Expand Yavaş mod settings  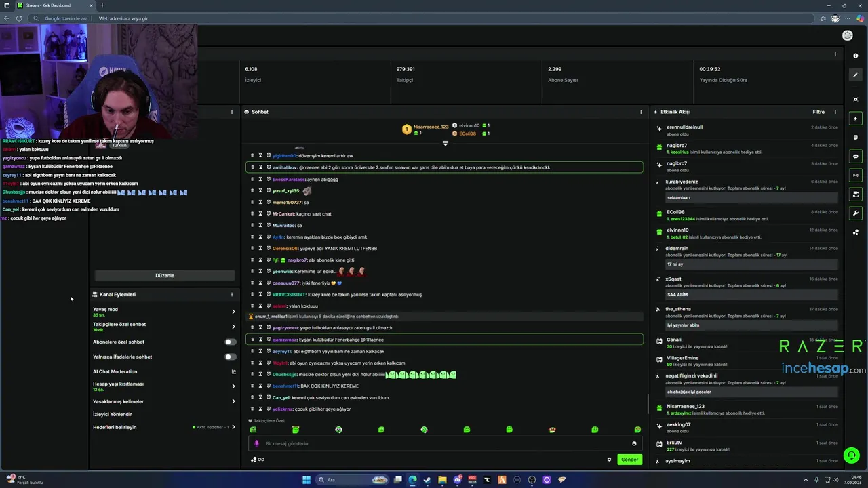point(233,312)
